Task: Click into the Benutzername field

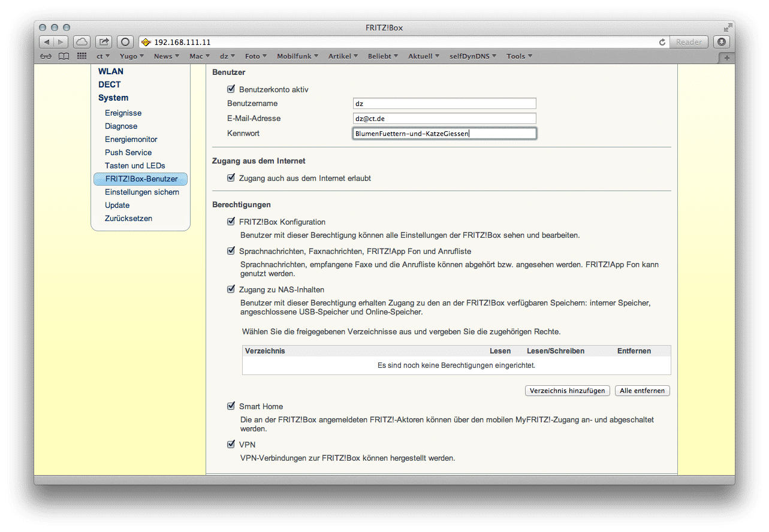Action: 444,104
